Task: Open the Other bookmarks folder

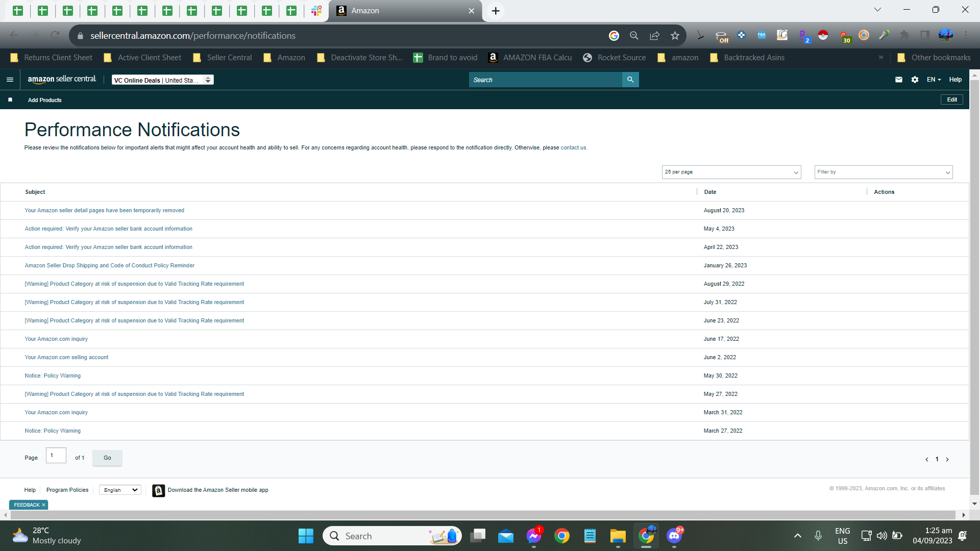Action: tap(934, 58)
